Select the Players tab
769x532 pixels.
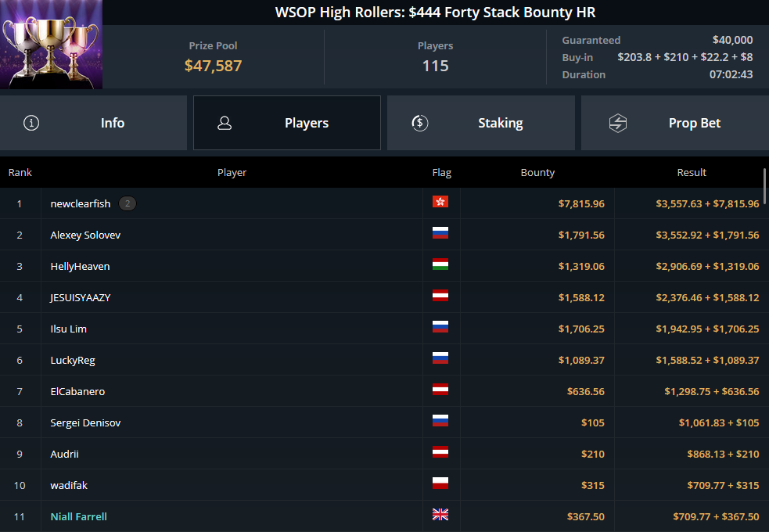(x=287, y=123)
